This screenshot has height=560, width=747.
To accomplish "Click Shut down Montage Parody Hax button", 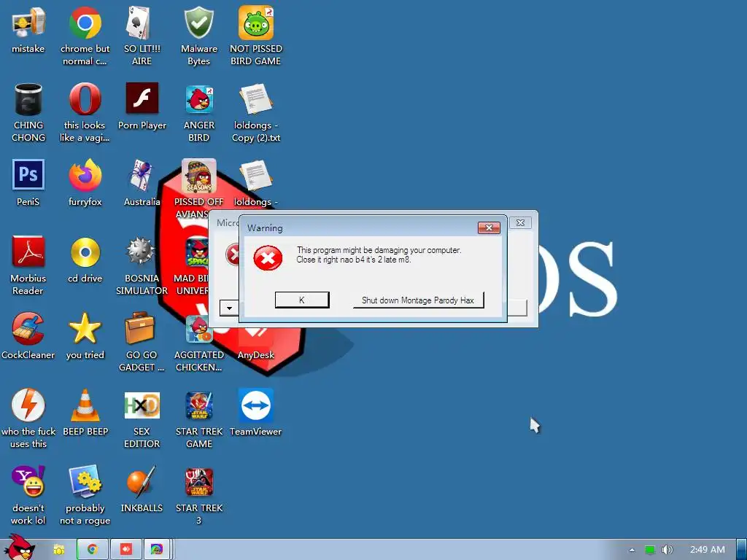I will pos(418,300).
